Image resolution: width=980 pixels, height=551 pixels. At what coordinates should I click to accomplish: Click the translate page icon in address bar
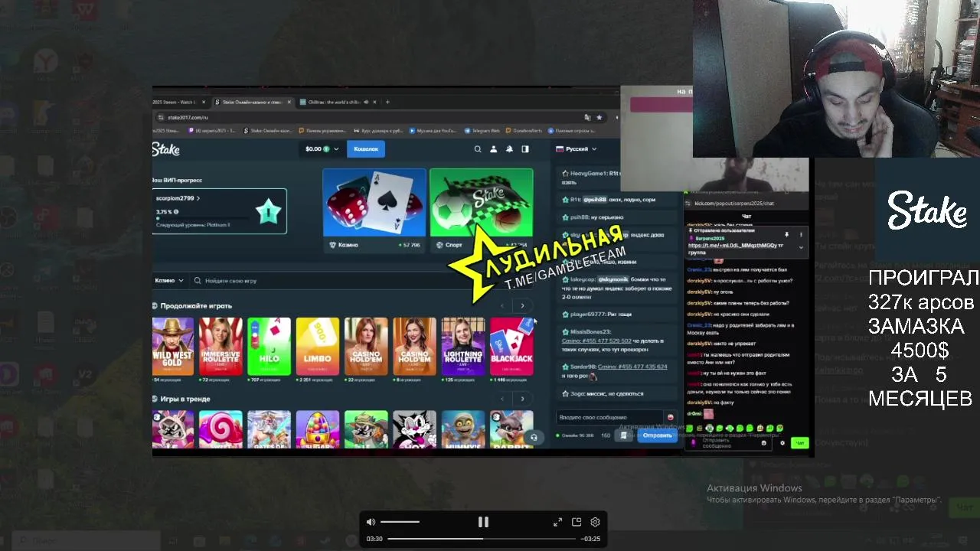pyautogui.click(x=587, y=117)
